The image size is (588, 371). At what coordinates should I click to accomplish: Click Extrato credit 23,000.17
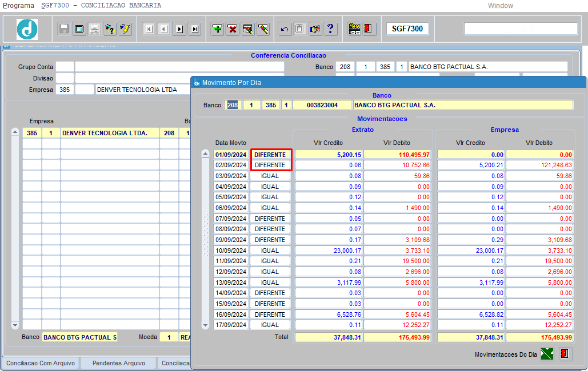[x=329, y=251]
